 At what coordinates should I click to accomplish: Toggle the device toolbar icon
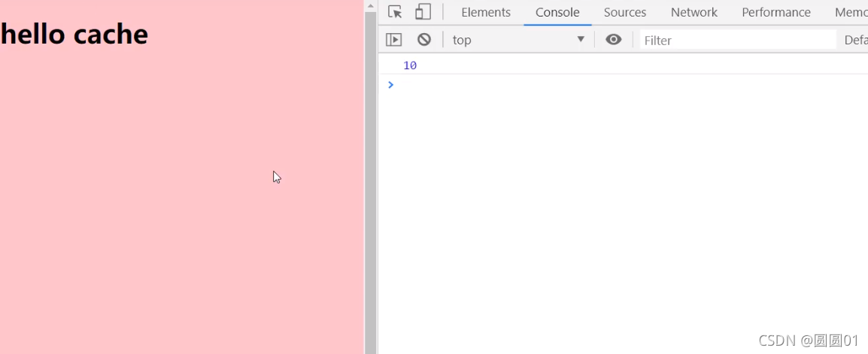423,12
